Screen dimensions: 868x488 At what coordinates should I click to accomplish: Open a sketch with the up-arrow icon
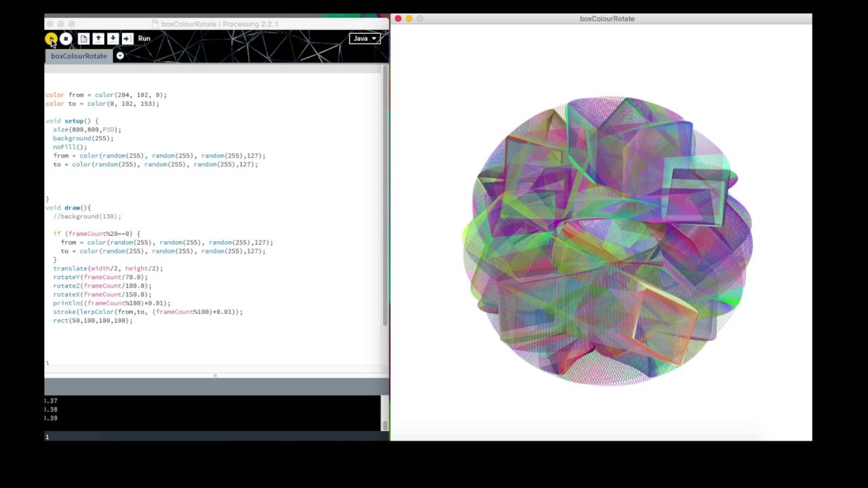click(x=98, y=39)
